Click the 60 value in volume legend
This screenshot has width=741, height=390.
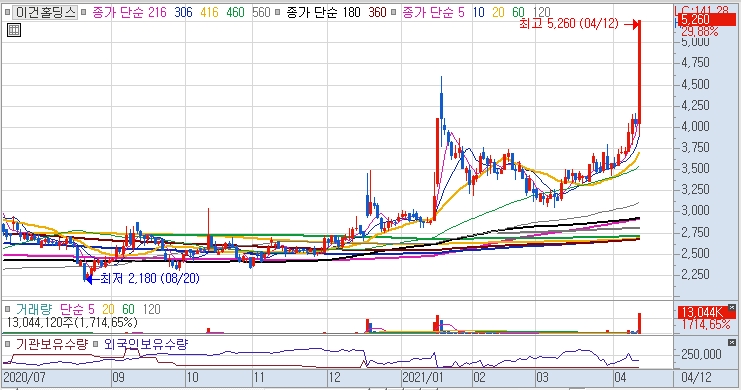[128, 310]
